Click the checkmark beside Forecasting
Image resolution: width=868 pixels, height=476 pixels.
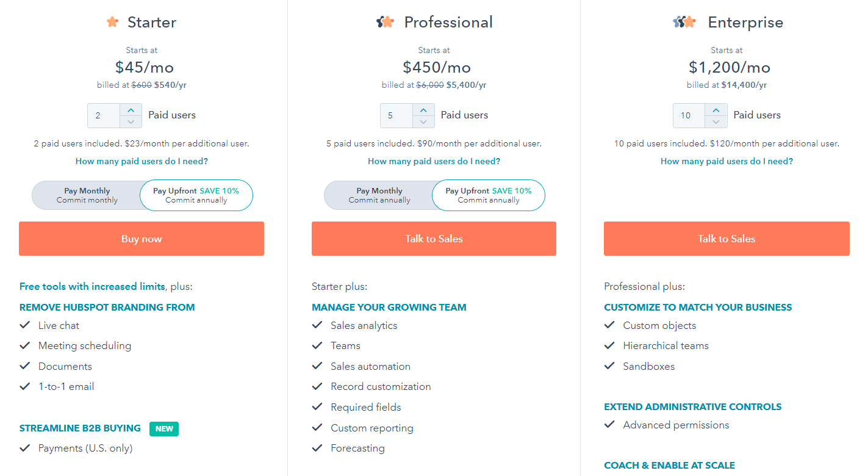click(317, 448)
